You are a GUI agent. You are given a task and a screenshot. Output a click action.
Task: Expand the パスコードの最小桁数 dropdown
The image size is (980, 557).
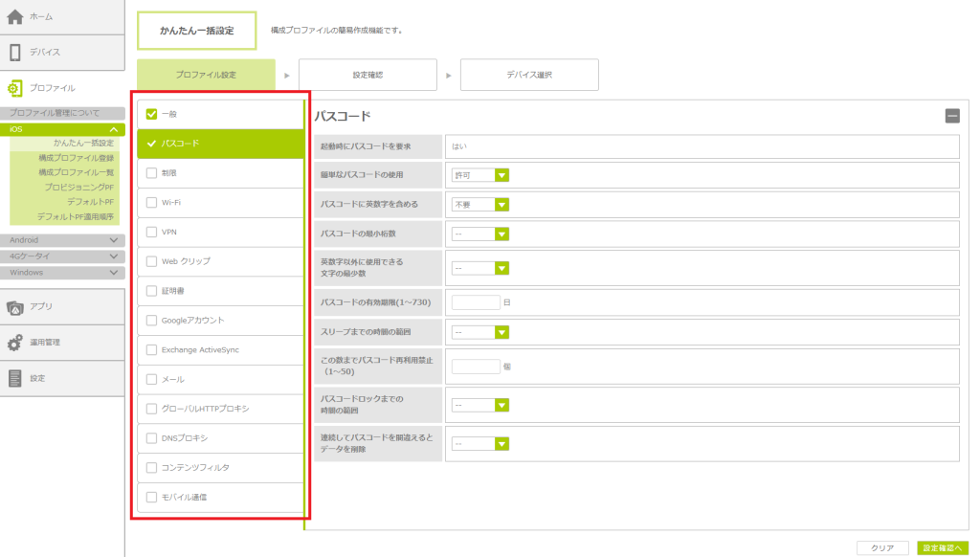[x=501, y=234]
